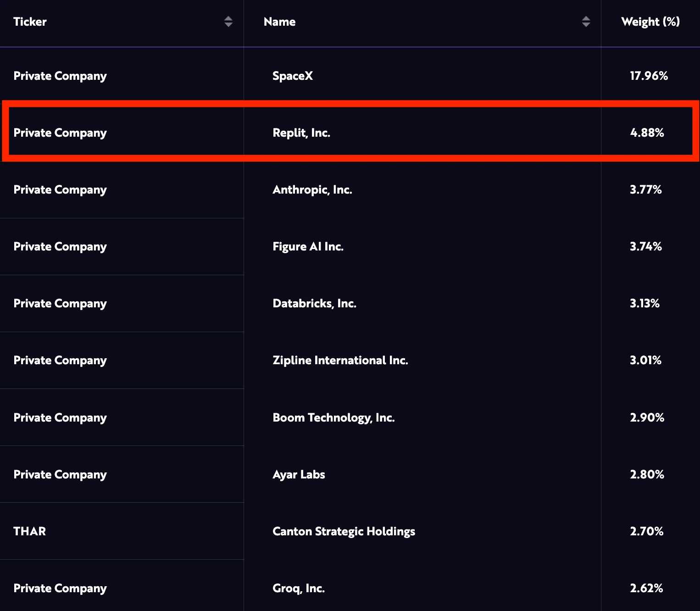Viewport: 700px width, 611px height.
Task: Select the Canton Strategic Holdings name
Action: point(344,531)
